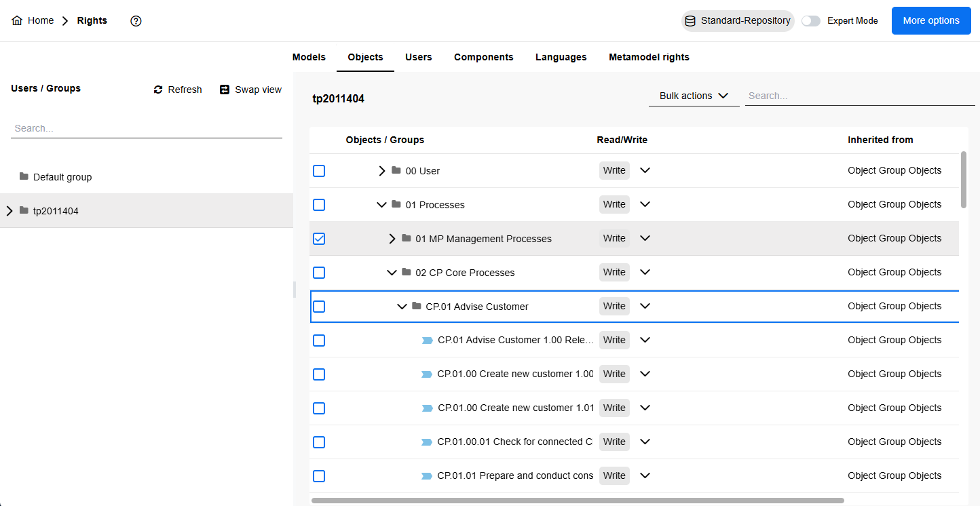Image resolution: width=980 pixels, height=506 pixels.
Task: Click the Swap view icon
Action: tap(225, 90)
